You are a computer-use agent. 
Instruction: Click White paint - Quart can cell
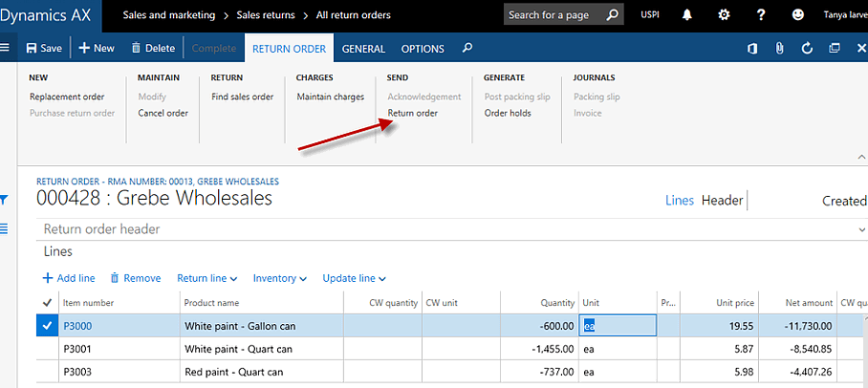pos(262,349)
